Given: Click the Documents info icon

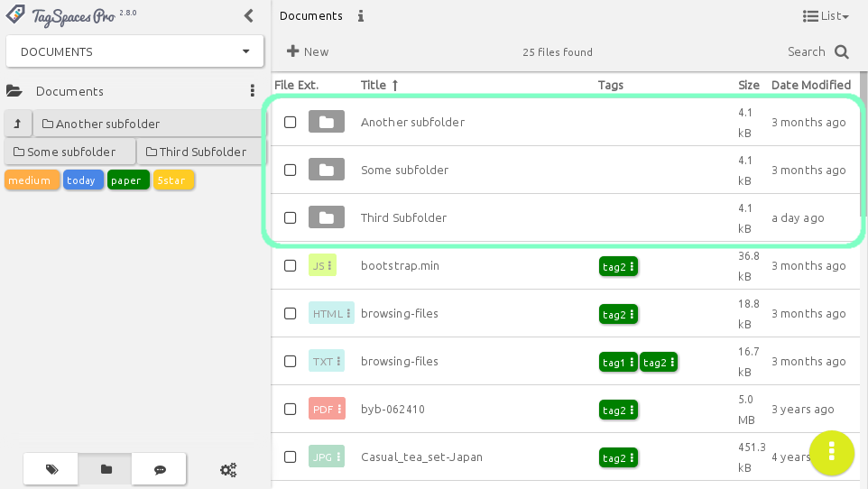Looking at the screenshot, I should (361, 16).
